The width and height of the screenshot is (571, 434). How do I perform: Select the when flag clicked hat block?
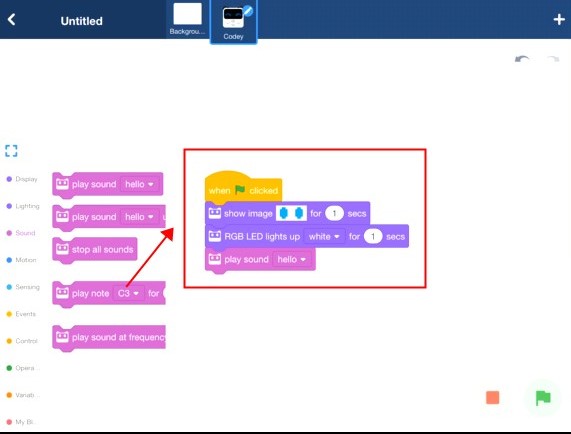tap(243, 187)
